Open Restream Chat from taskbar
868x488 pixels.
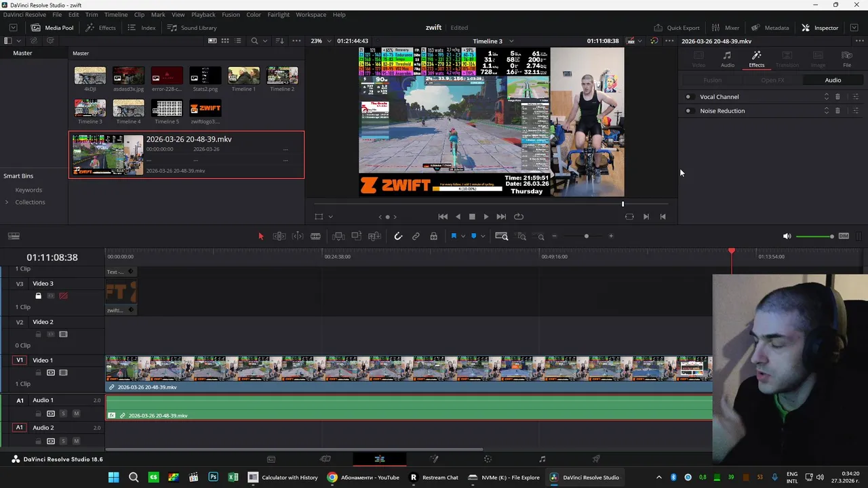tap(434, 477)
